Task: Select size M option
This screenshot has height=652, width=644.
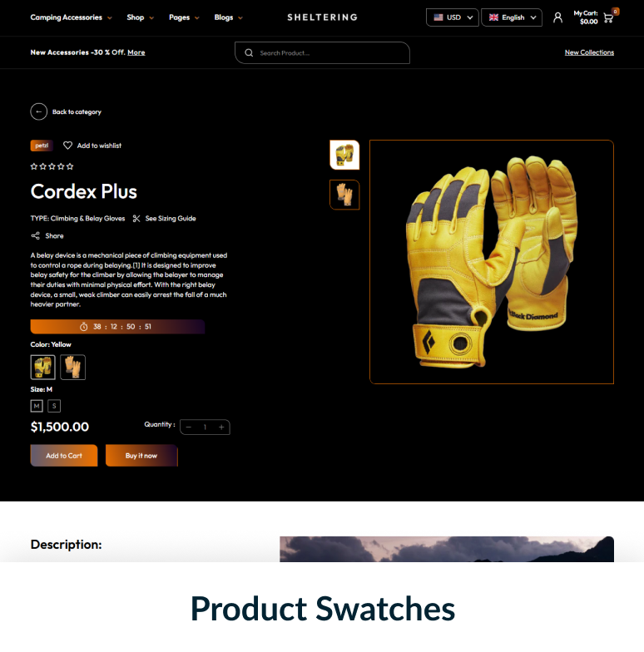Action: 37,406
